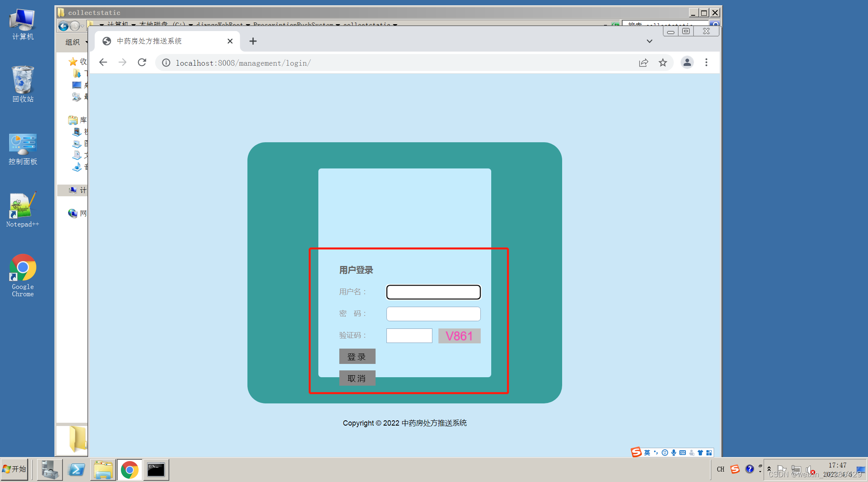Bookmark this page with star icon
Viewport: 868px width, 482px height.
[x=663, y=62]
